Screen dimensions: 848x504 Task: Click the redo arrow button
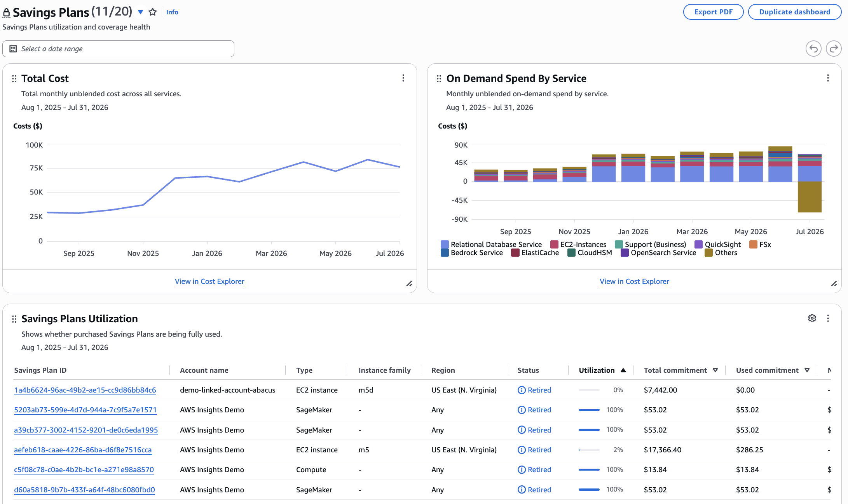click(834, 49)
